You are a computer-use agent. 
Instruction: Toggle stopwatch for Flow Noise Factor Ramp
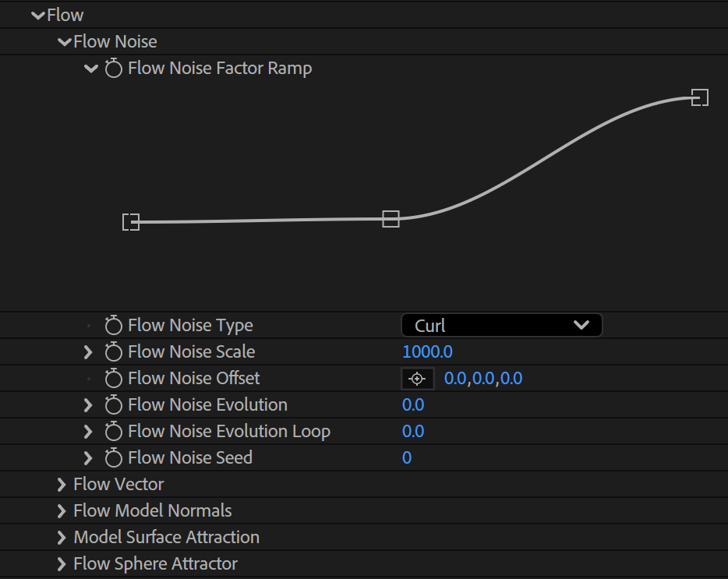point(113,69)
